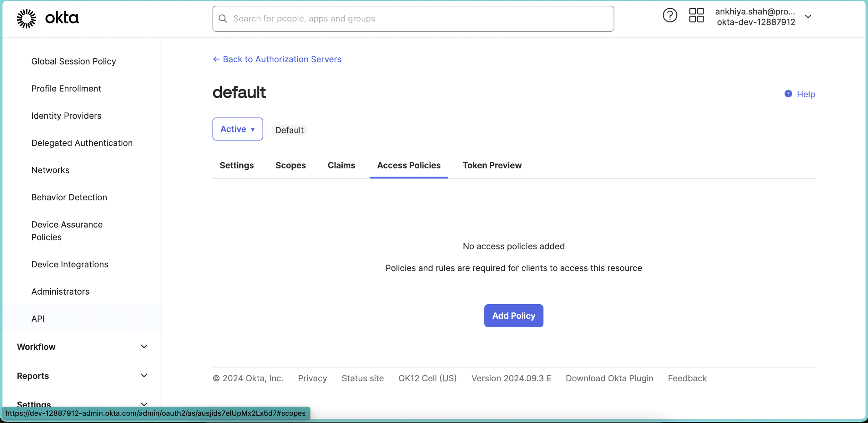Switch to the Token Preview tab

pyautogui.click(x=492, y=165)
